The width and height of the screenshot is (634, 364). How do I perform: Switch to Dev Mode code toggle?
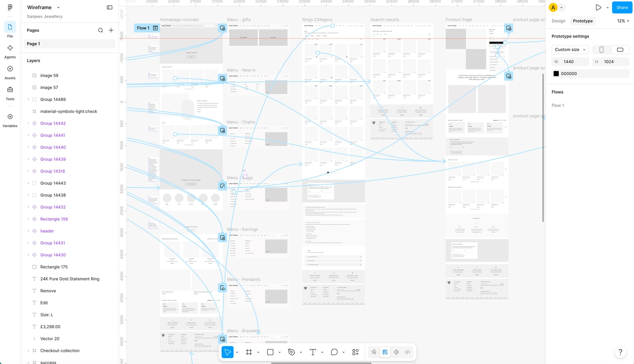407,352
